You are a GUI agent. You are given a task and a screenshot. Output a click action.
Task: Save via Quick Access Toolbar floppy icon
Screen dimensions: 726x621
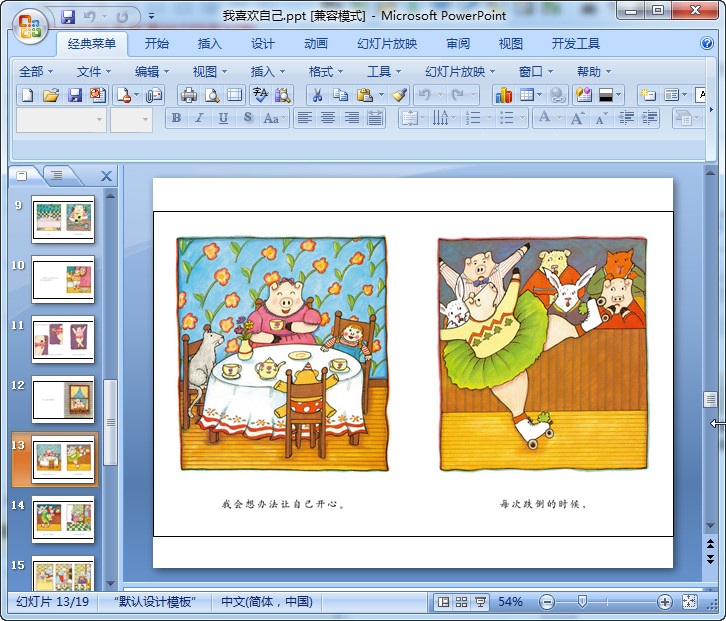[68, 17]
